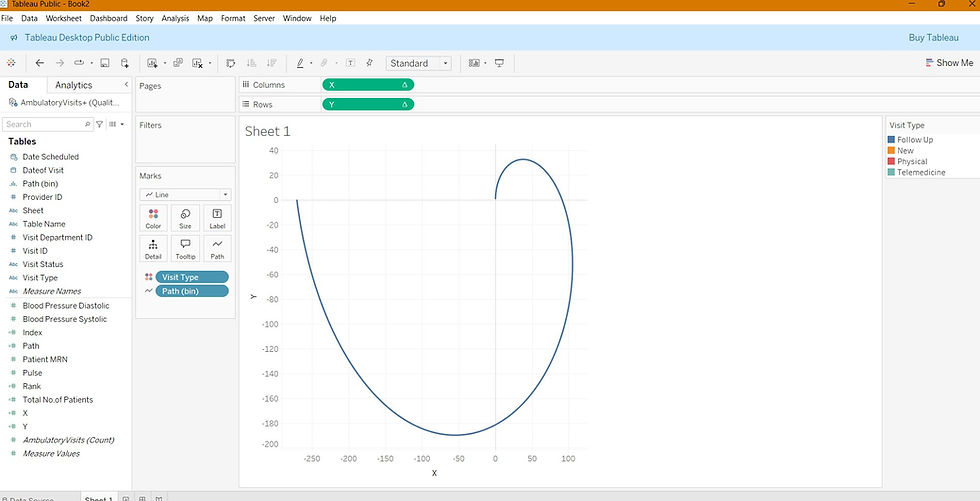Open the Worksheet menu
980x501 pixels.
[63, 18]
